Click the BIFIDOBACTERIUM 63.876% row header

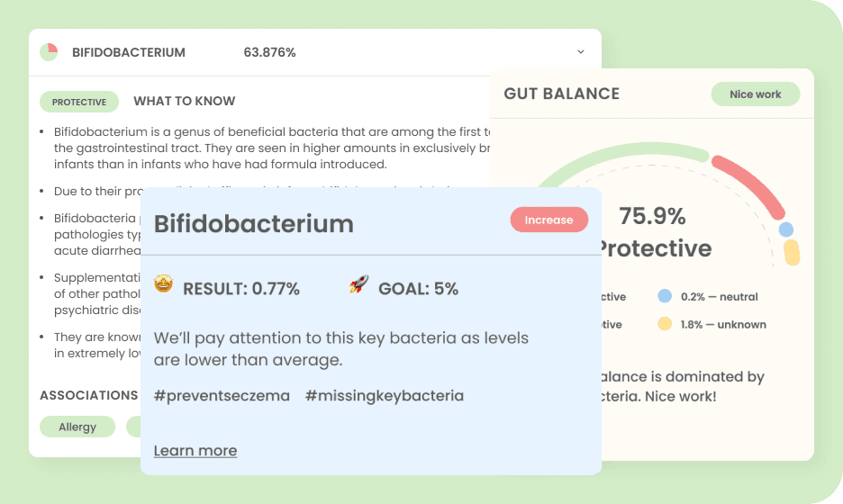315,52
